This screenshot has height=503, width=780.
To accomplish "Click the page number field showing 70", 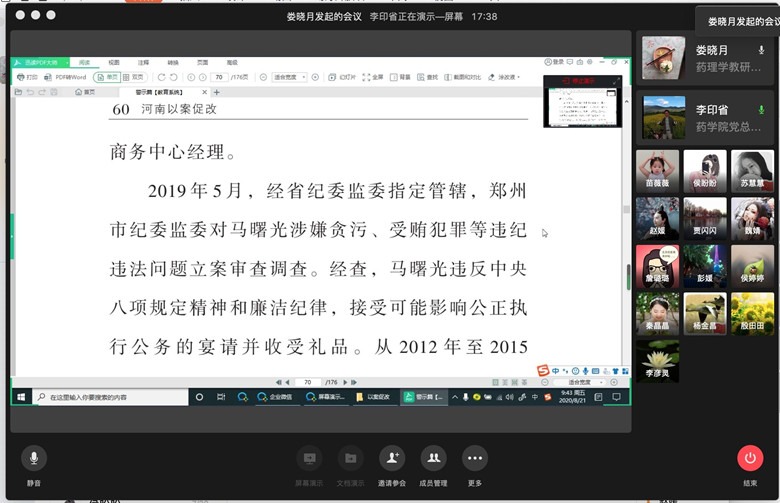I will [x=218, y=77].
